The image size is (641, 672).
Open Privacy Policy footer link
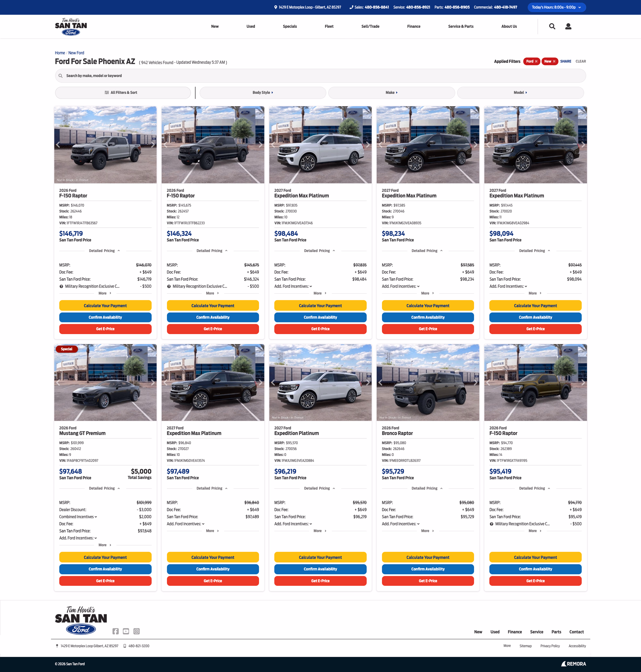[550, 646]
